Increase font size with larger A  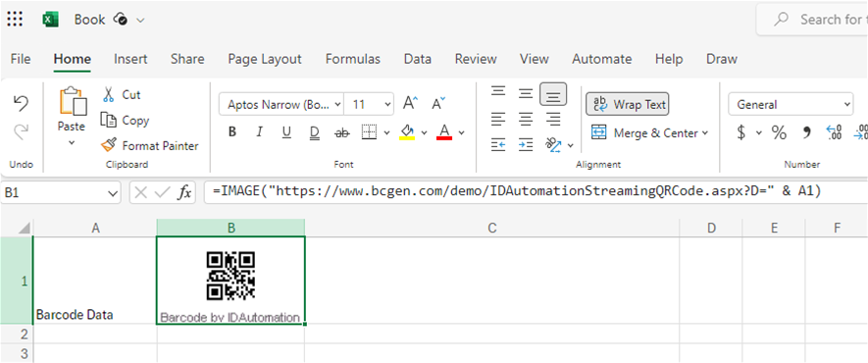[x=410, y=103]
